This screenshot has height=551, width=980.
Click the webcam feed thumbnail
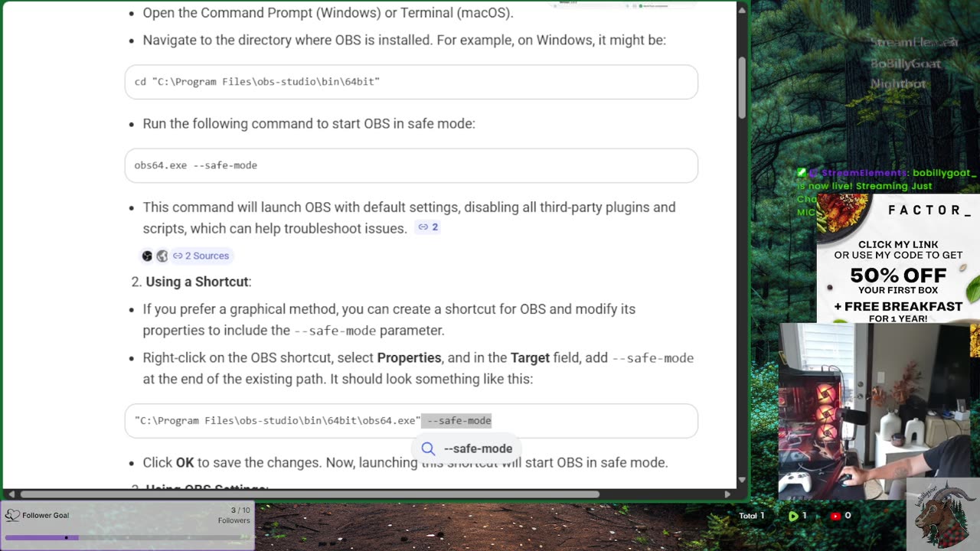874,412
